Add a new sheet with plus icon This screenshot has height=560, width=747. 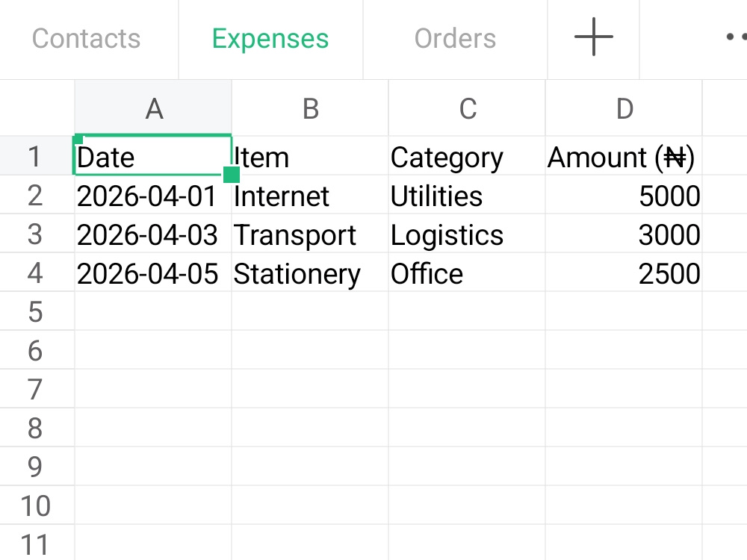594,37
